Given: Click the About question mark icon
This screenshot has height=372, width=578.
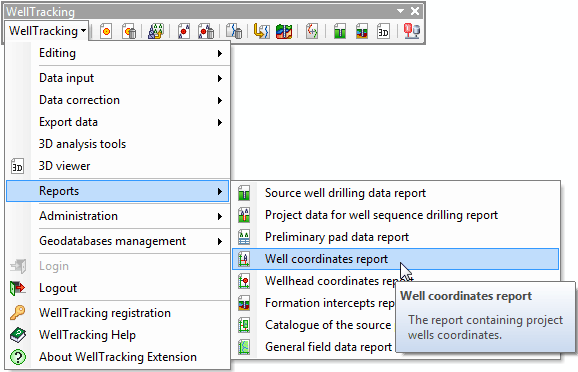Looking at the screenshot, I should (x=17, y=357).
